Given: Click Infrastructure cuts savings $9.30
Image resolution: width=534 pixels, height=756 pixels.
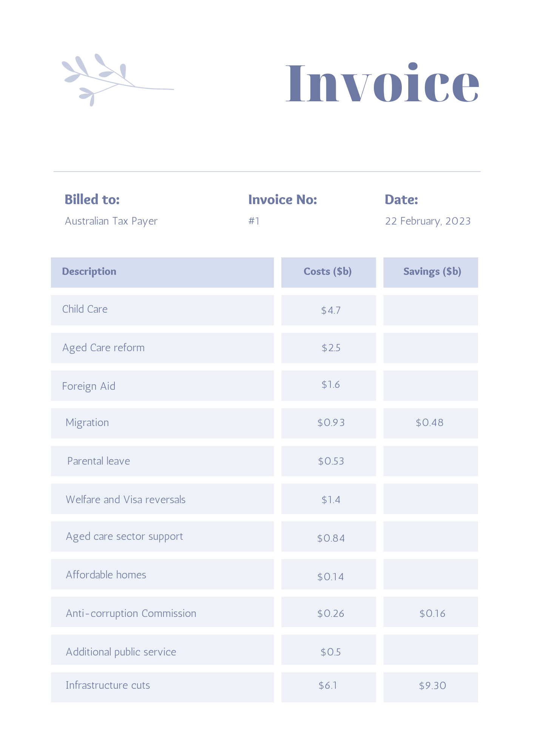Looking at the screenshot, I should click(432, 685).
